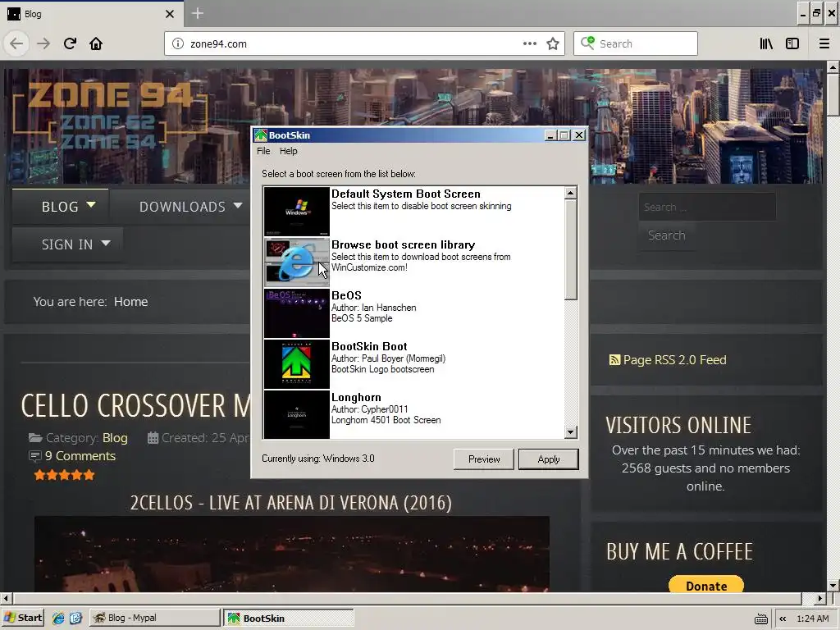The image size is (840, 630).
Task: Click the Internet Explorer quick launch icon
Action: (x=58, y=618)
